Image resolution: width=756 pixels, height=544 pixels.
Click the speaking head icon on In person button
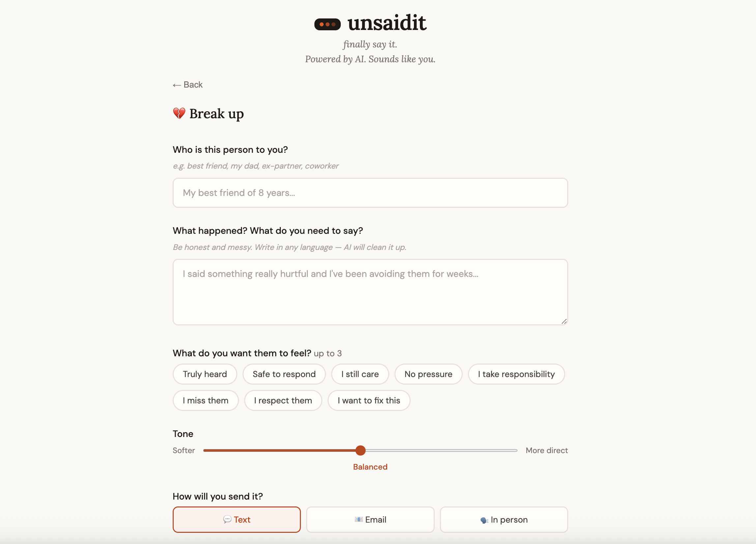pyautogui.click(x=484, y=519)
